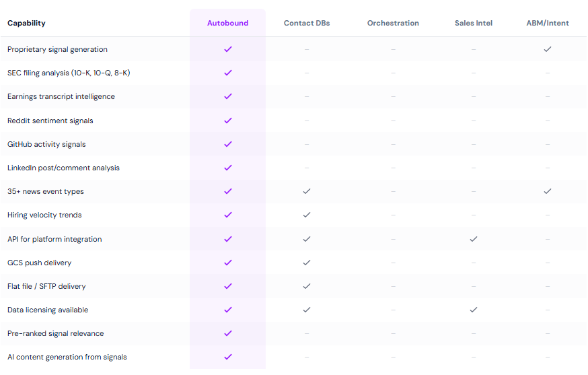Click the Autobound checkmark for Hiring velocity trends
Viewport: 588px width, 375px height.
pyautogui.click(x=227, y=215)
